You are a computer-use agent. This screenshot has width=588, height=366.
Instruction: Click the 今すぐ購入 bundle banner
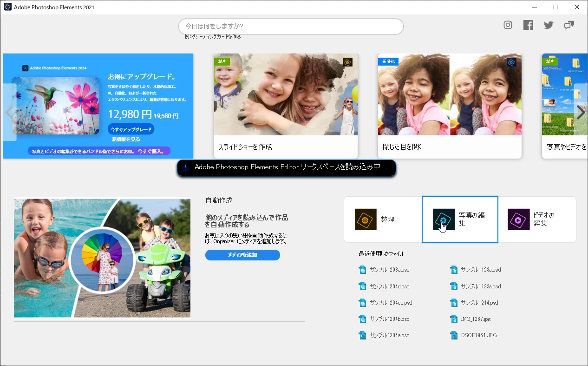tap(98, 151)
